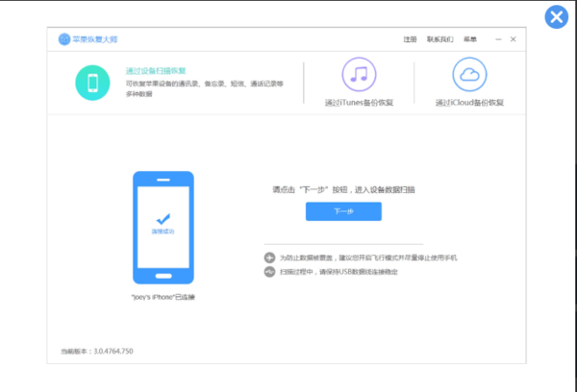Click the 下一步 (Next) button

click(343, 211)
